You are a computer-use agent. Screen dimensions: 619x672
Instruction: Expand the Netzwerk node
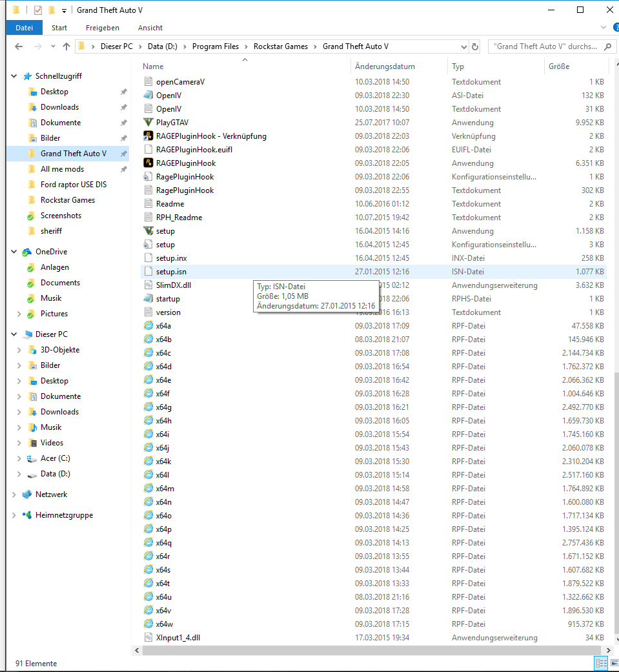(14, 494)
